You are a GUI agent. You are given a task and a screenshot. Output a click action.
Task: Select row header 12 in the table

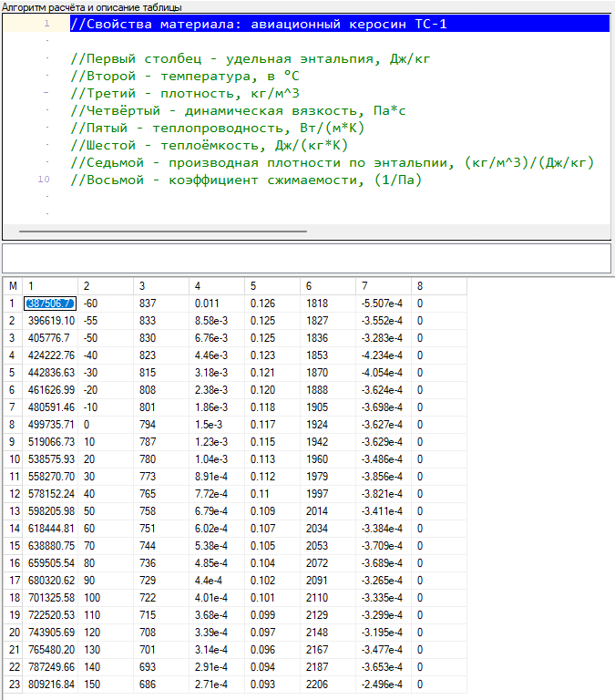coord(13,493)
